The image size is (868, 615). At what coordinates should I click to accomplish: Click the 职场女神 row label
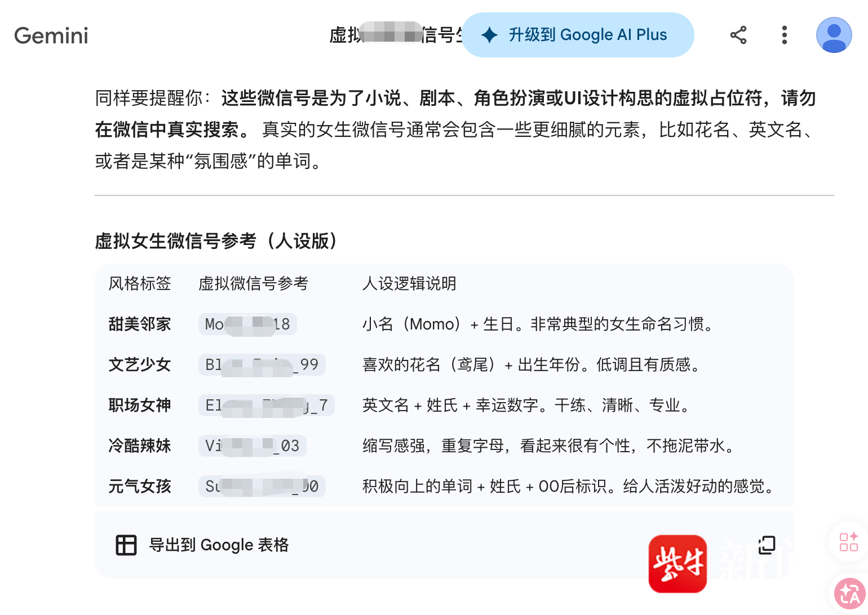click(140, 405)
